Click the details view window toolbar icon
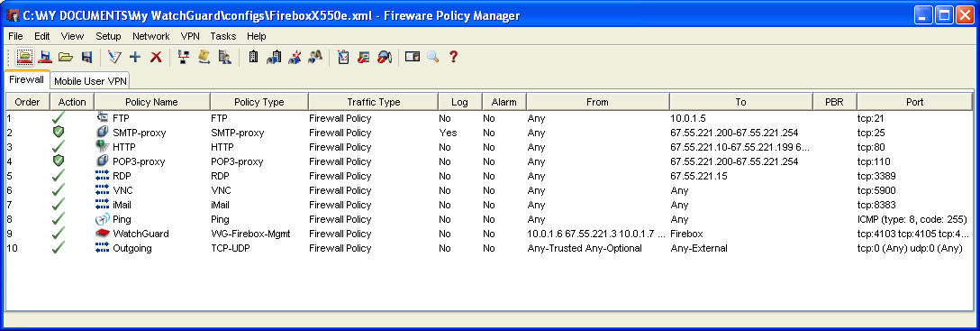The width and height of the screenshot is (980, 331). [x=412, y=57]
